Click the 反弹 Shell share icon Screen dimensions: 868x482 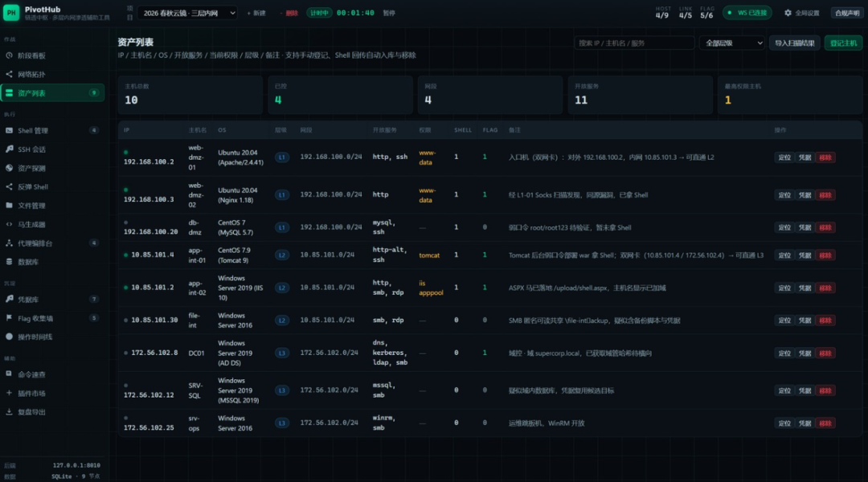(x=9, y=187)
